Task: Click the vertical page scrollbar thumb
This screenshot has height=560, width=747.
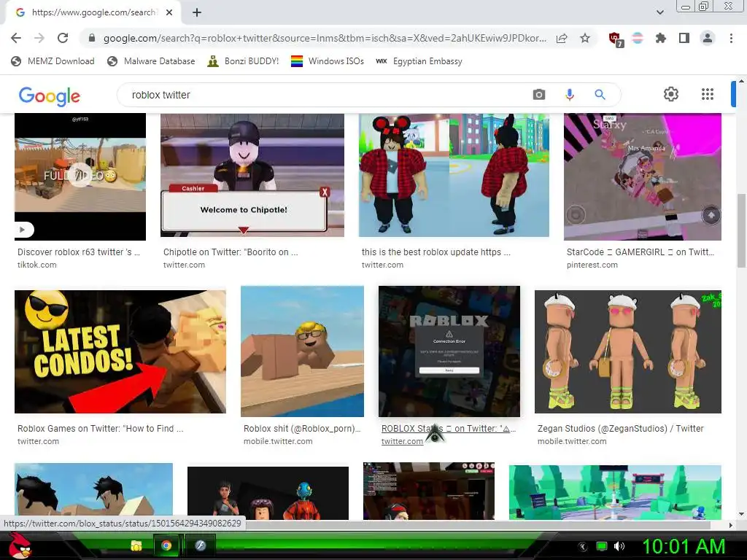Action: coord(741,230)
